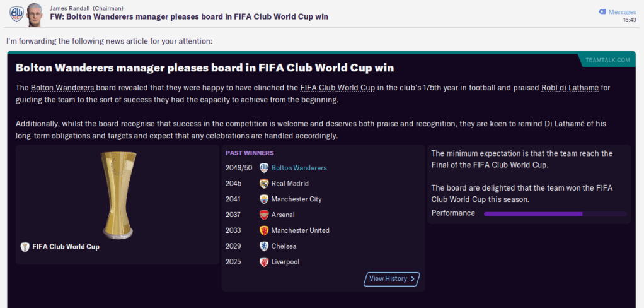The width and height of the screenshot is (644, 308).
Task: Click the Di Lathamé link in second paragraph
Action: 566,124
